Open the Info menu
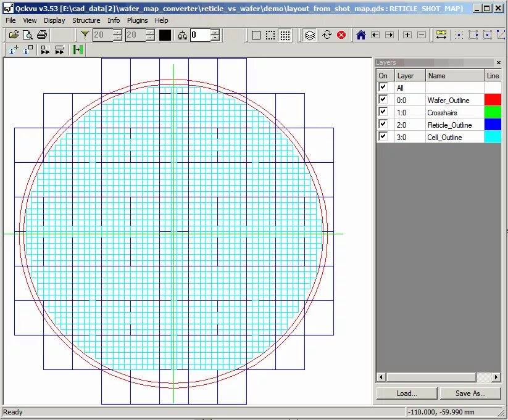The width and height of the screenshot is (508, 420). click(114, 20)
